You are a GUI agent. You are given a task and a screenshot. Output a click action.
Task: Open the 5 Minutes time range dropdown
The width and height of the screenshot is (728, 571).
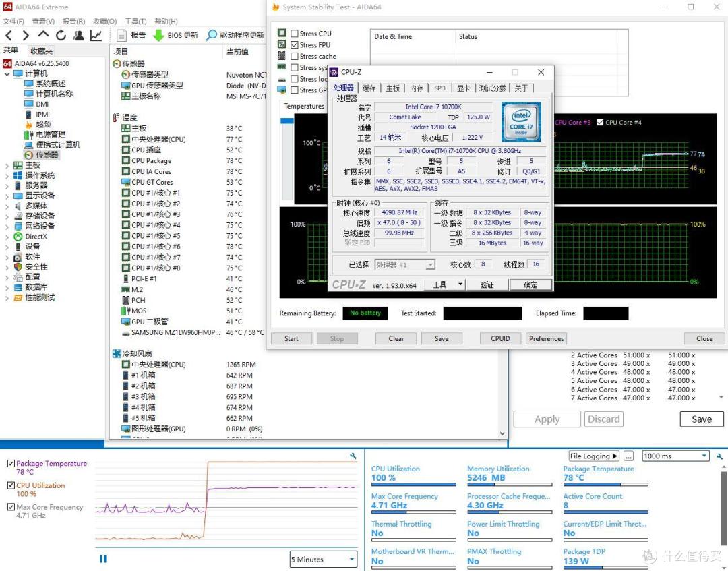point(324,560)
